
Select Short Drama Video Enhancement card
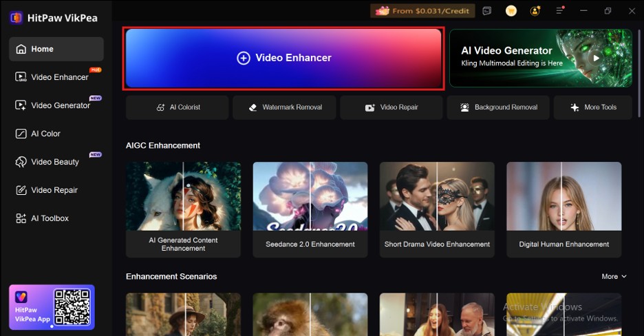pos(437,209)
